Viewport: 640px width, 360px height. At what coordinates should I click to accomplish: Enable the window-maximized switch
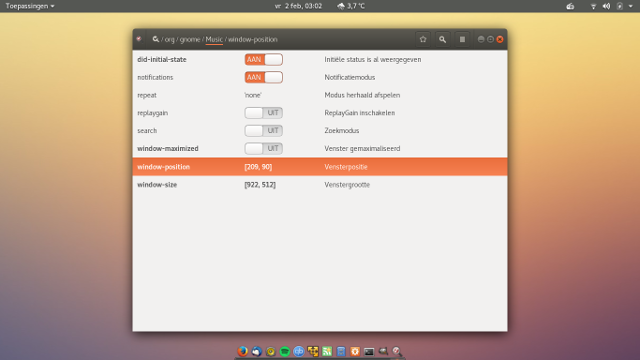264,149
